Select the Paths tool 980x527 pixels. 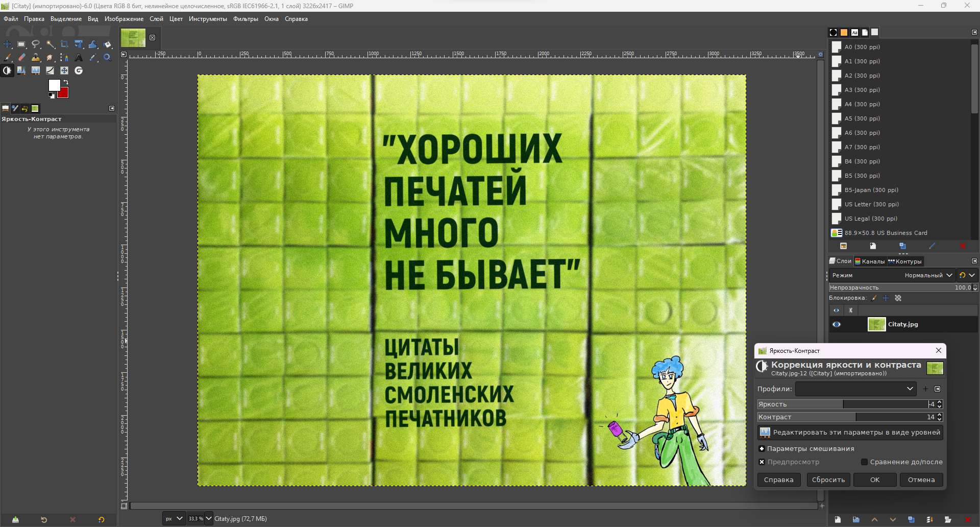tap(64, 58)
